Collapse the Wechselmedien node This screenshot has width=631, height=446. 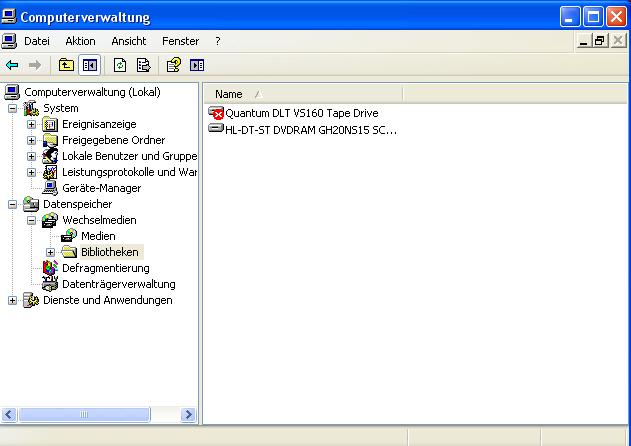click(x=31, y=220)
